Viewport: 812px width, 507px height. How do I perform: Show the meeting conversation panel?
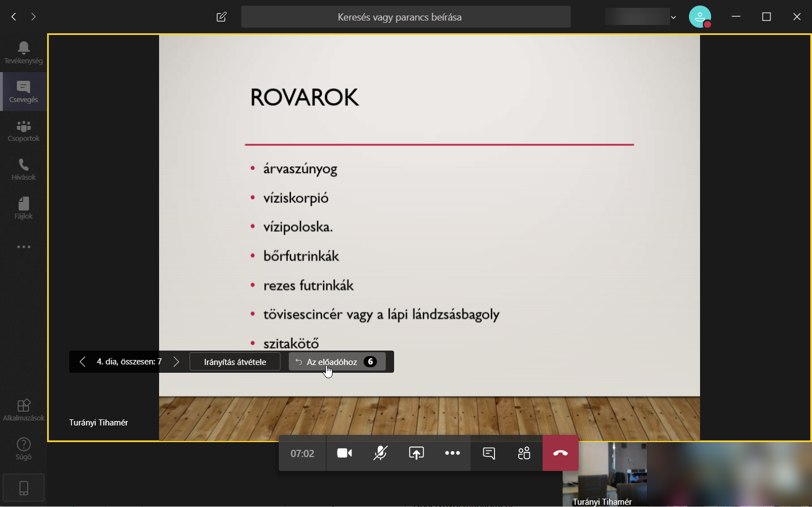488,453
